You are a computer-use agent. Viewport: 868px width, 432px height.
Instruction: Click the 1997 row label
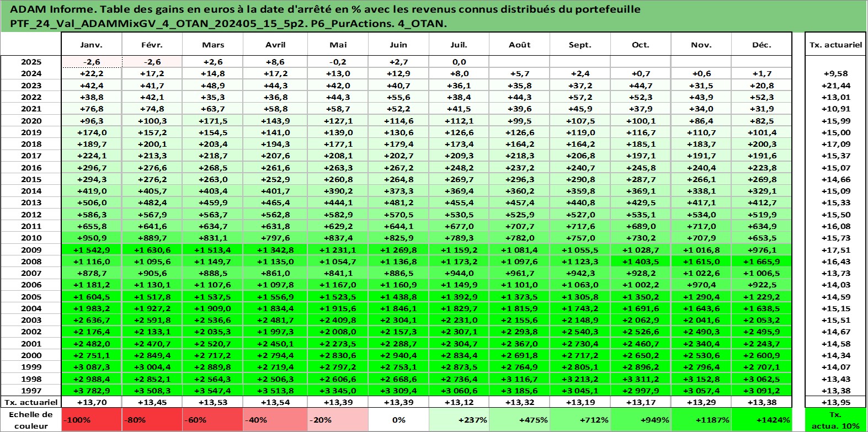[x=31, y=391]
